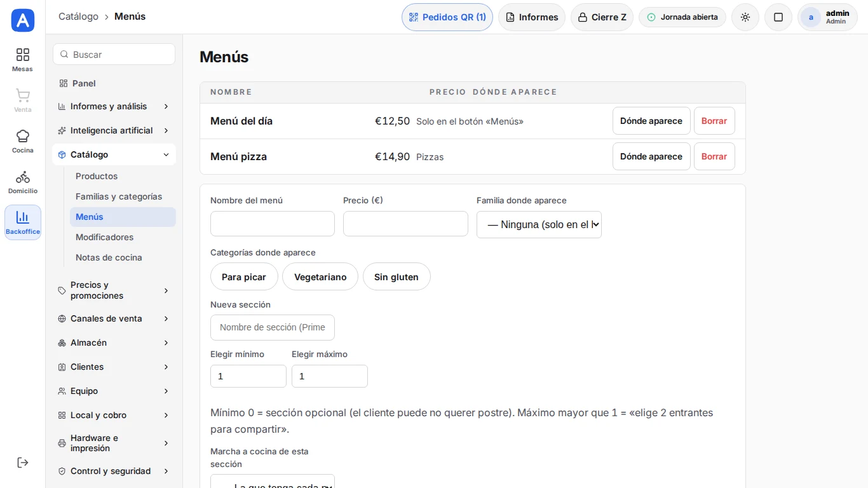
Task: Click the Nombre del menú field
Action: pyautogui.click(x=273, y=224)
